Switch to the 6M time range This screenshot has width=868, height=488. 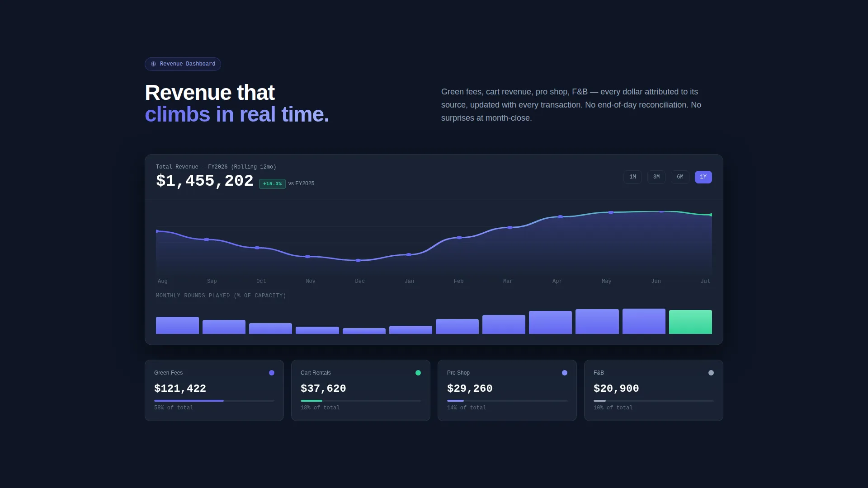(x=680, y=177)
